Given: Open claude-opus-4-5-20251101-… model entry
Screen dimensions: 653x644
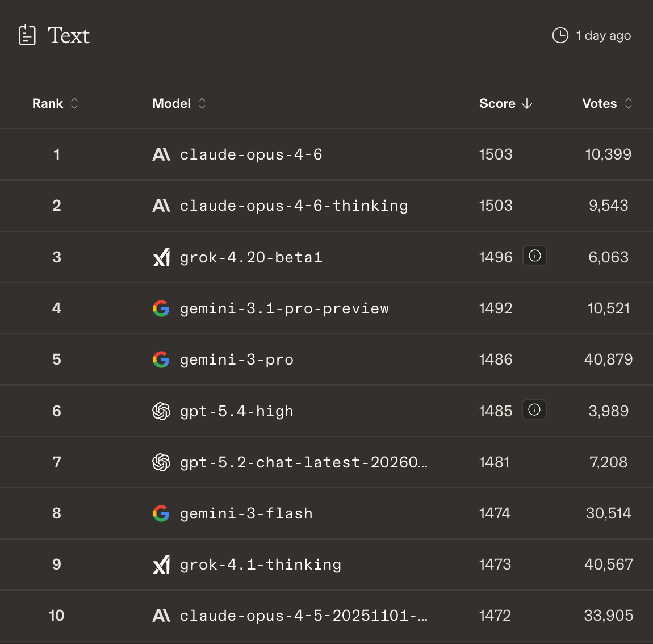Looking at the screenshot, I should point(304,616).
